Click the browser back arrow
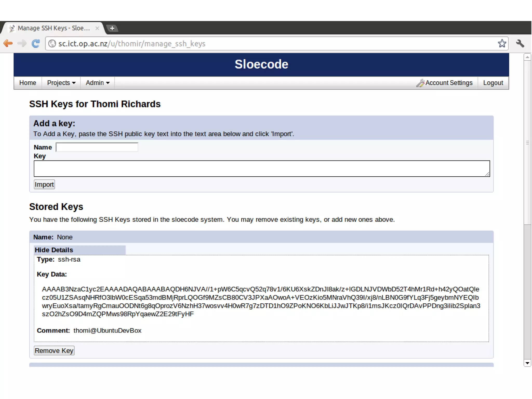532x399 pixels. (x=8, y=43)
